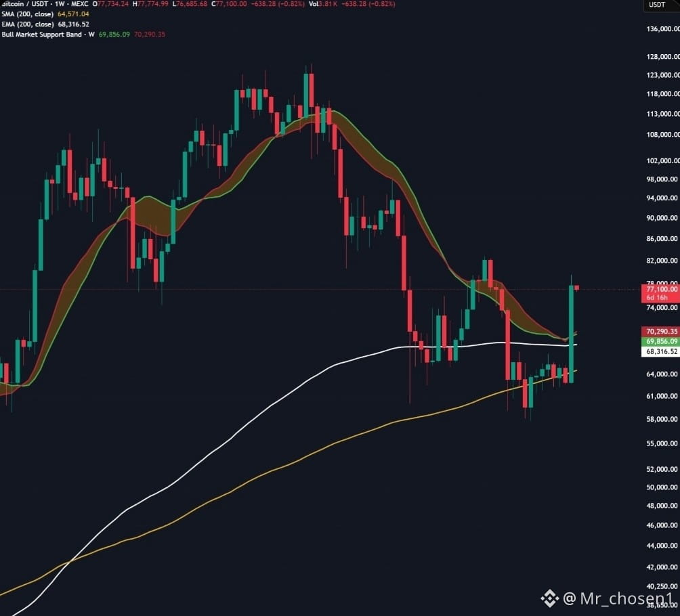Click the 86,000.00 price scale label

[x=662, y=239]
